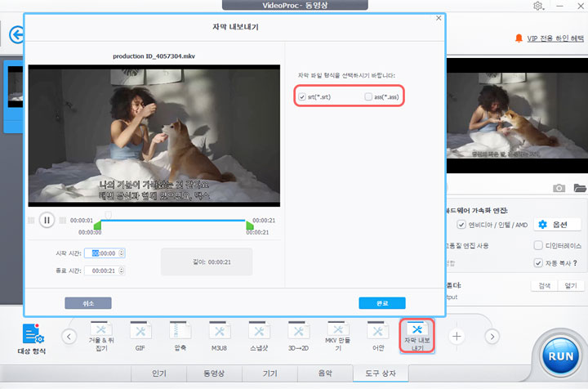Screen dimensions: 588x389
Task: Open the 스냅샷 snapshot tool
Action: coord(259,336)
